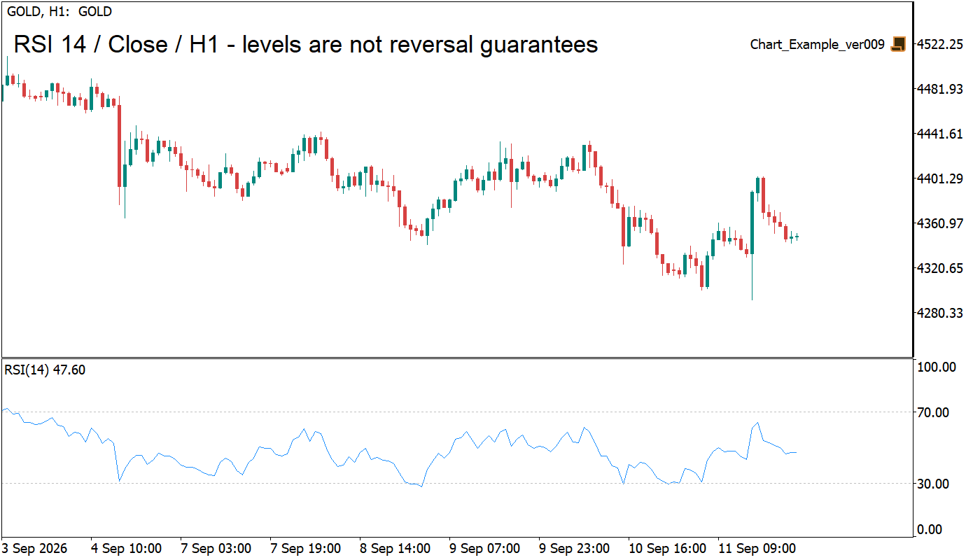The height and width of the screenshot is (560, 980).
Task: Select the "9 Sep 07:00" time label
Action: (x=485, y=548)
